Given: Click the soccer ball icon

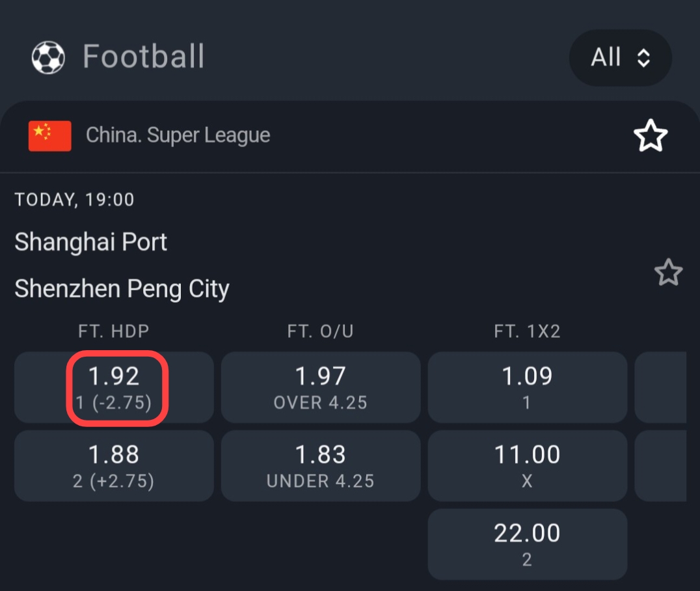Looking at the screenshot, I should pos(48,57).
